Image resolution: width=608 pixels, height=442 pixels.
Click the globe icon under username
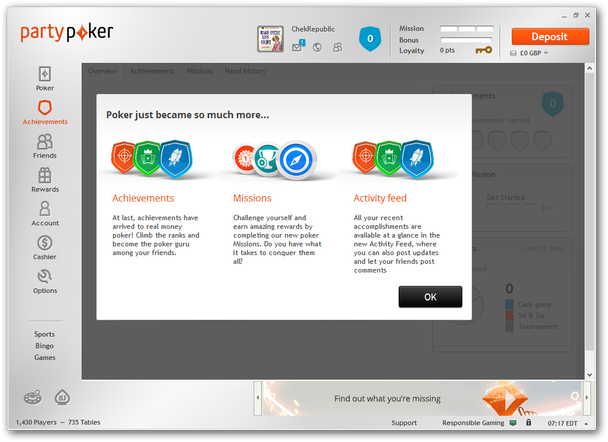coord(316,47)
